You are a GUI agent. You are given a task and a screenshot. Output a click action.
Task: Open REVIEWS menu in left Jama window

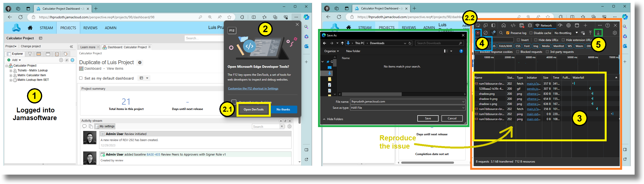click(x=90, y=28)
